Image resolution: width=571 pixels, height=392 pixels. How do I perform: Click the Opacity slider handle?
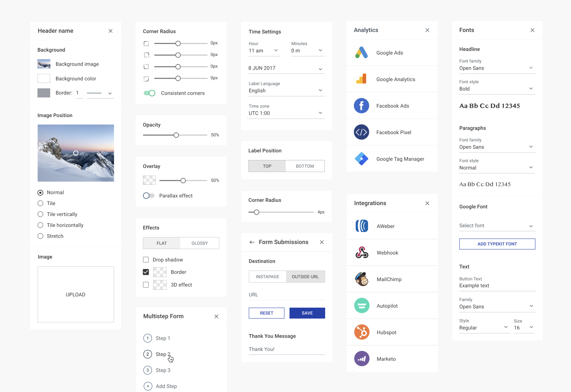tap(176, 135)
